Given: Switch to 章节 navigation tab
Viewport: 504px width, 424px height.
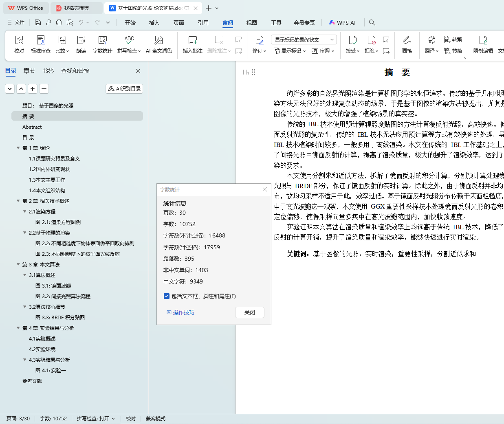Looking at the screenshot, I should click(29, 71).
